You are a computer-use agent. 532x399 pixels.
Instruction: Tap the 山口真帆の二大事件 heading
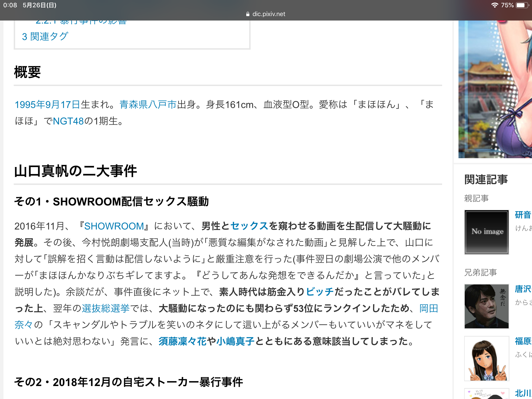click(x=75, y=171)
